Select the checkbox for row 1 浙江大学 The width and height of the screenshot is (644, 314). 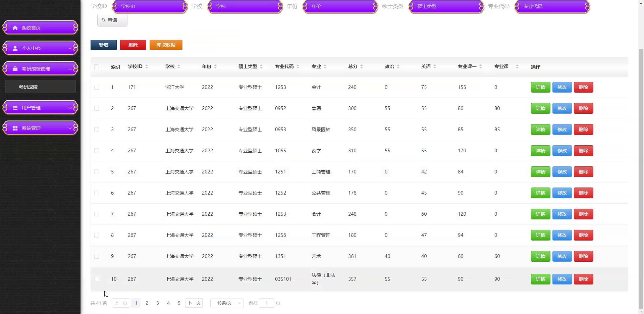97,87
